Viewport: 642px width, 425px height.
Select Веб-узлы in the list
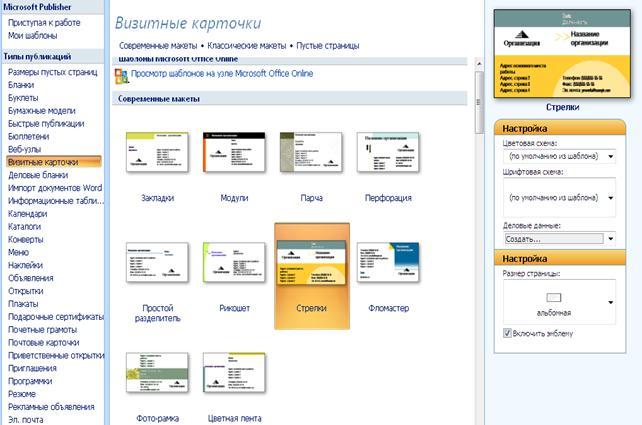[x=25, y=149]
